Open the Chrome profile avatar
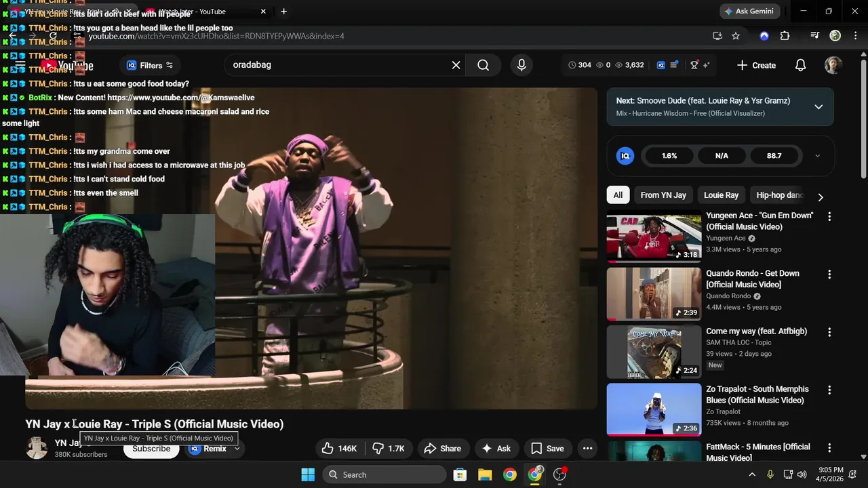The height and width of the screenshot is (488, 868). click(x=835, y=36)
